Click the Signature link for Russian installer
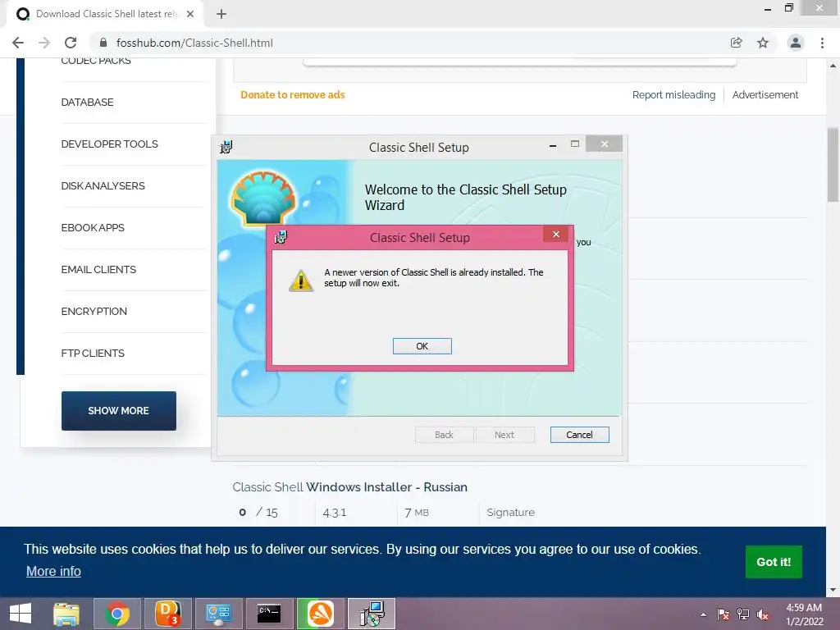Image resolution: width=840 pixels, height=630 pixels. click(x=510, y=512)
